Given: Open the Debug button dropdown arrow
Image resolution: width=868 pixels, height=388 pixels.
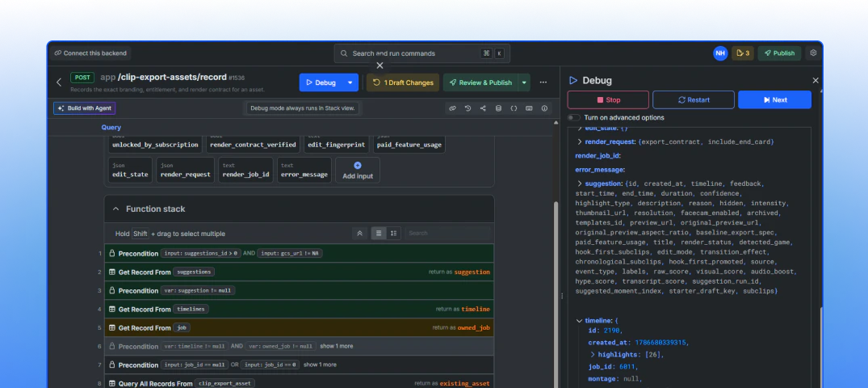Looking at the screenshot, I should tap(350, 82).
